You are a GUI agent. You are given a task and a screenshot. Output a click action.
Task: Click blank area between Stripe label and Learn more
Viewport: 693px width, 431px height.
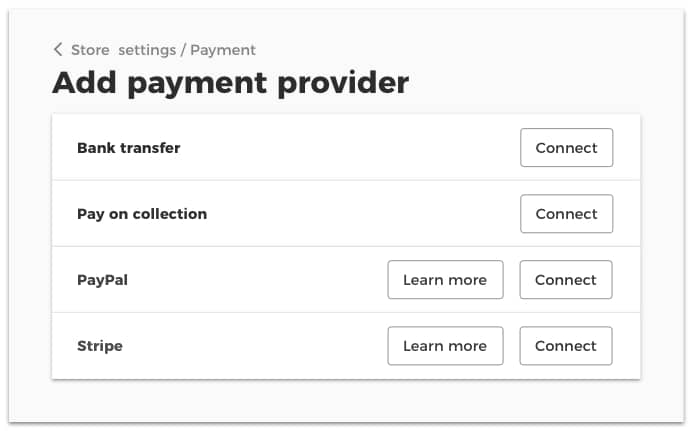tap(255, 346)
